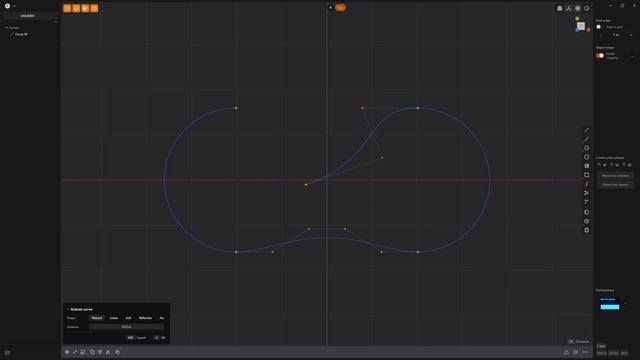The width and height of the screenshot is (640, 360).
Task: Choose Natural shape option
Action: coord(97,318)
